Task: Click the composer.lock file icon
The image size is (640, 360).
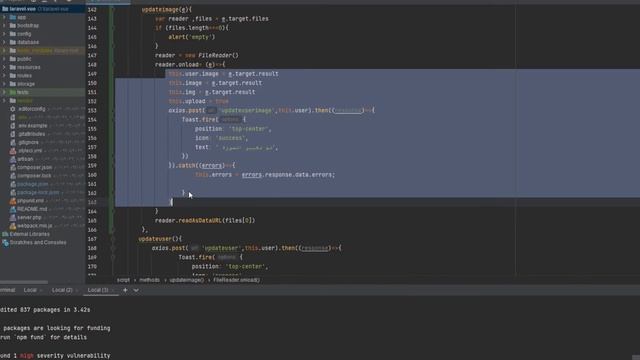Action: tap(13, 176)
